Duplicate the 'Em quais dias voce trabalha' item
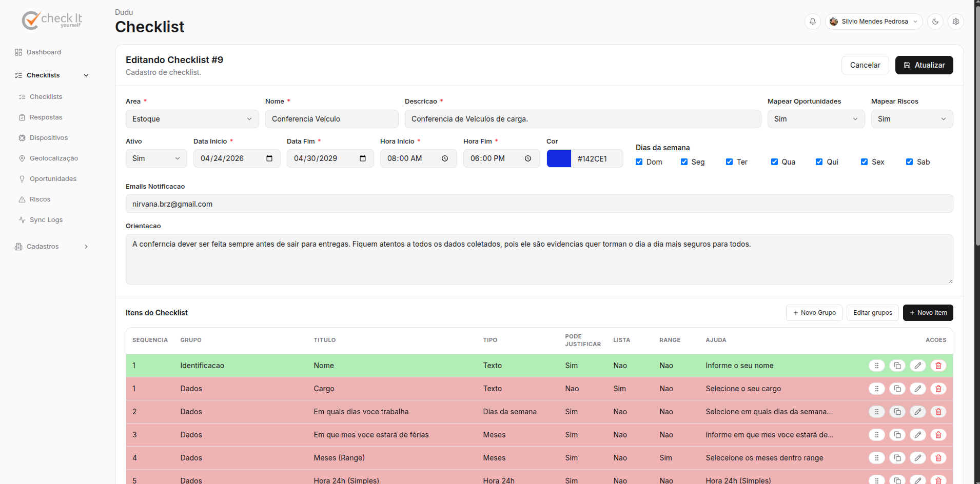Image resolution: width=980 pixels, height=484 pixels. [897, 412]
